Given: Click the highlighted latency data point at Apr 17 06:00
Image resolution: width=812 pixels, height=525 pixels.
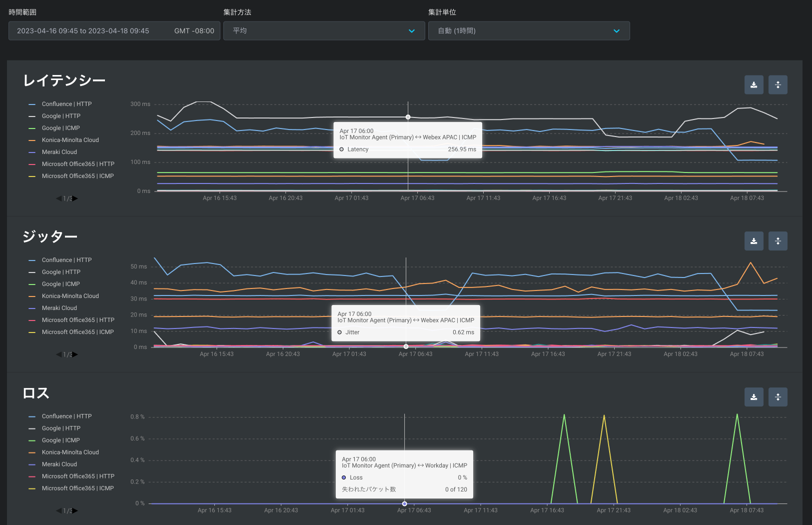Looking at the screenshot, I should pos(408,117).
